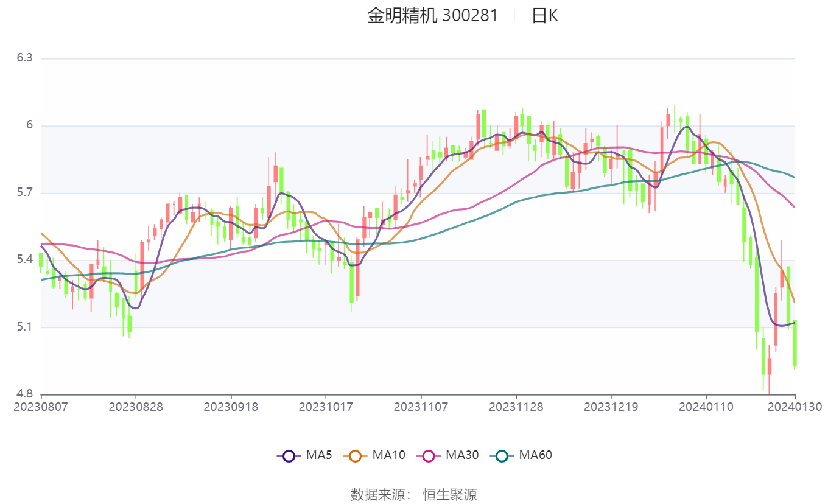Toggle the MA30 legend marker

[447, 455]
